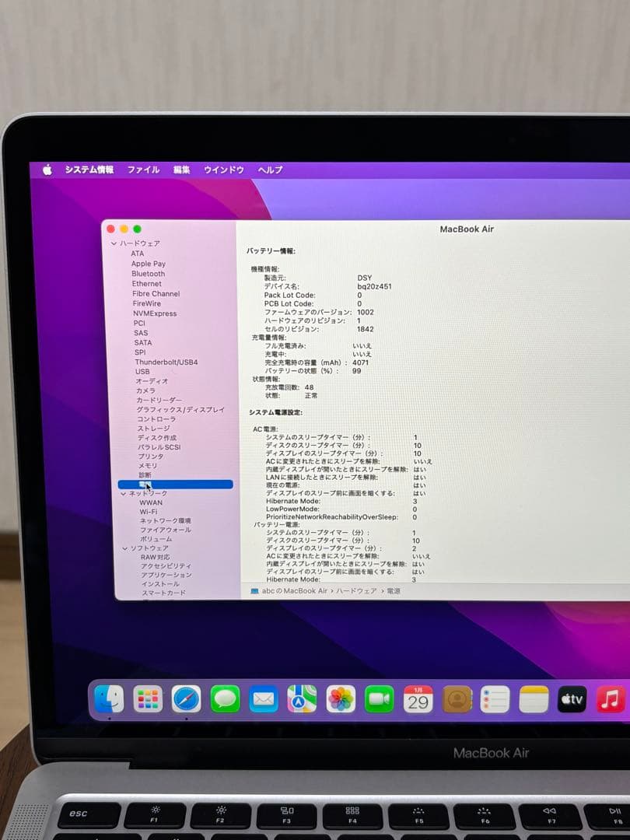630x840 pixels.
Task: Open the Apple menu
Action: click(x=48, y=169)
